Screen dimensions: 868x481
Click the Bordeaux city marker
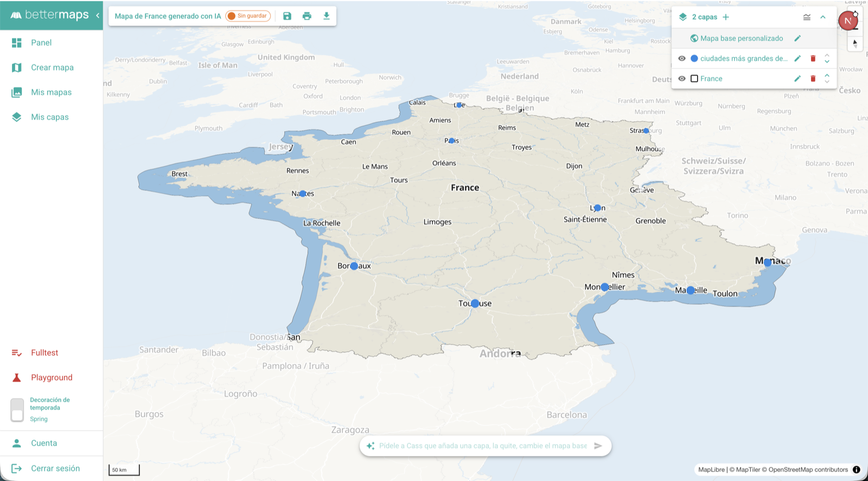point(354,266)
